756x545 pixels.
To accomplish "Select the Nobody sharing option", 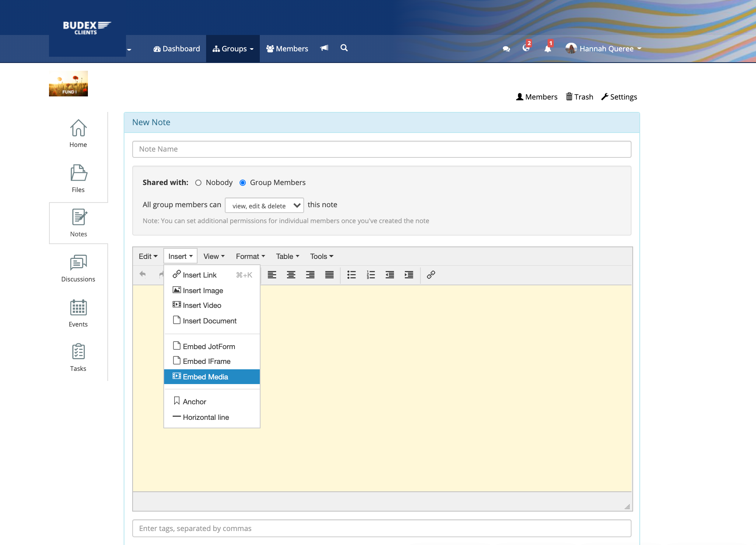I will pos(198,183).
